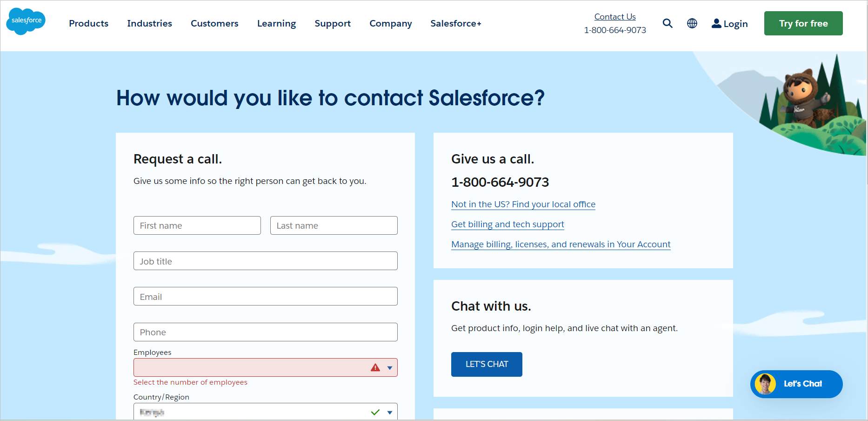Click the Try for free button
The width and height of the screenshot is (868, 421).
point(803,23)
